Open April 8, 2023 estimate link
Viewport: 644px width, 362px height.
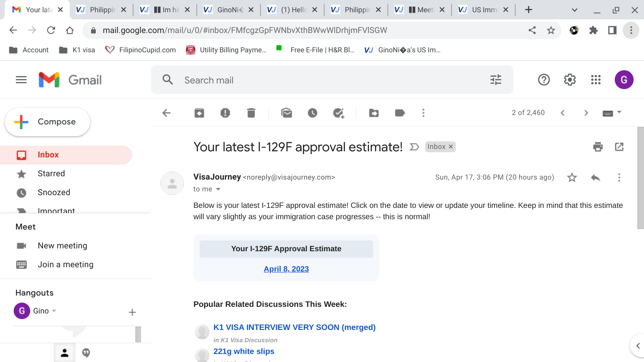286,269
